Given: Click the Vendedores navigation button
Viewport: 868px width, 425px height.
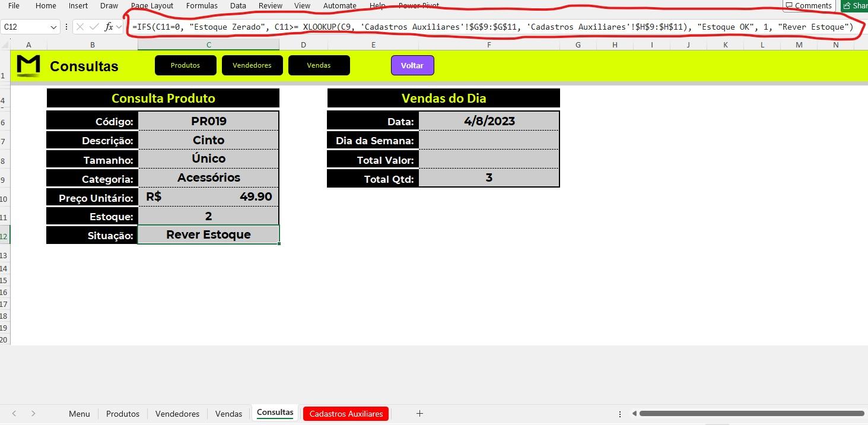Looking at the screenshot, I should (252, 65).
